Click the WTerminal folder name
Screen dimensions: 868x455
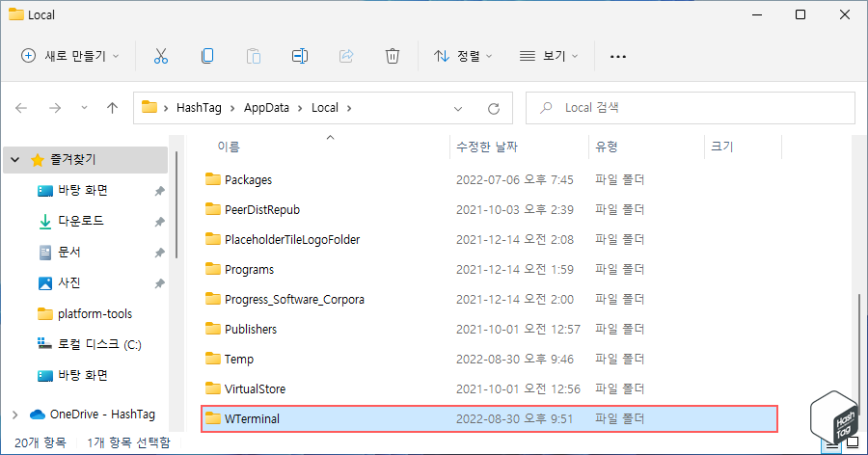(252, 419)
